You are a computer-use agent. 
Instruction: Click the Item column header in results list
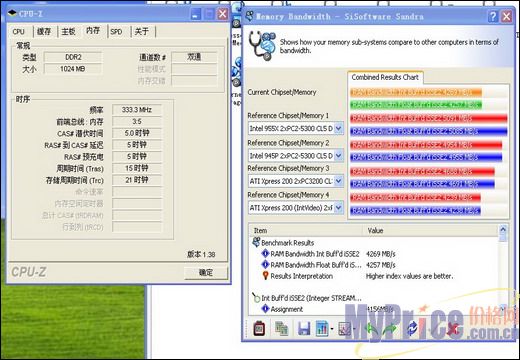click(x=306, y=230)
